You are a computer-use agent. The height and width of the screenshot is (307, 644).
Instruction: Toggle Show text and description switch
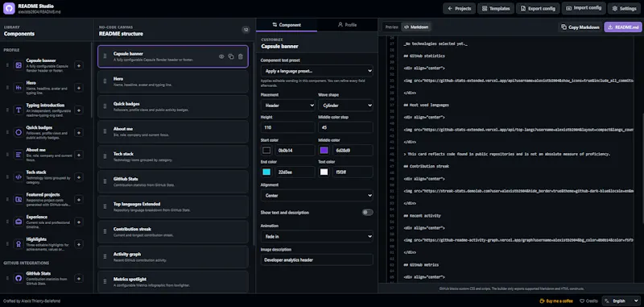368,213
